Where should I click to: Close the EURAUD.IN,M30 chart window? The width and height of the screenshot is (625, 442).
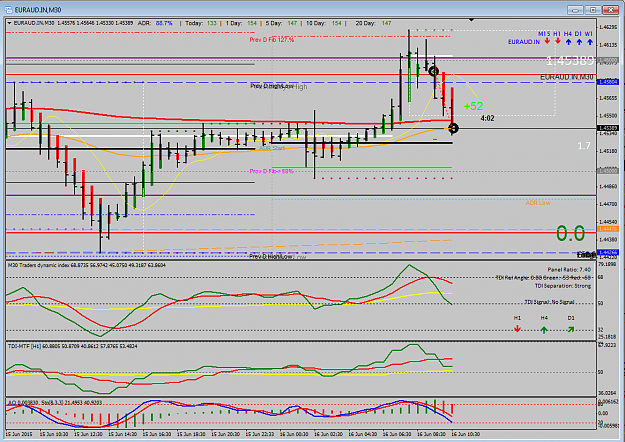click(610, 10)
